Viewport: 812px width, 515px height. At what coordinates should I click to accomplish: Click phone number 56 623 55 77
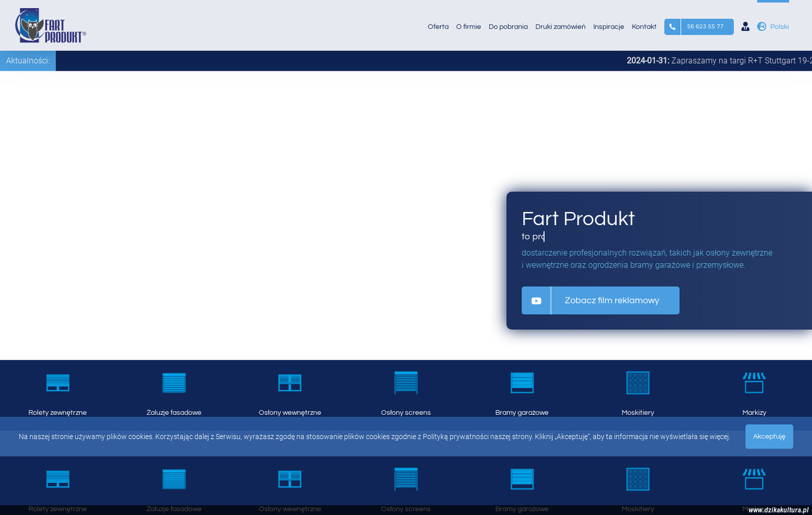[707, 27]
